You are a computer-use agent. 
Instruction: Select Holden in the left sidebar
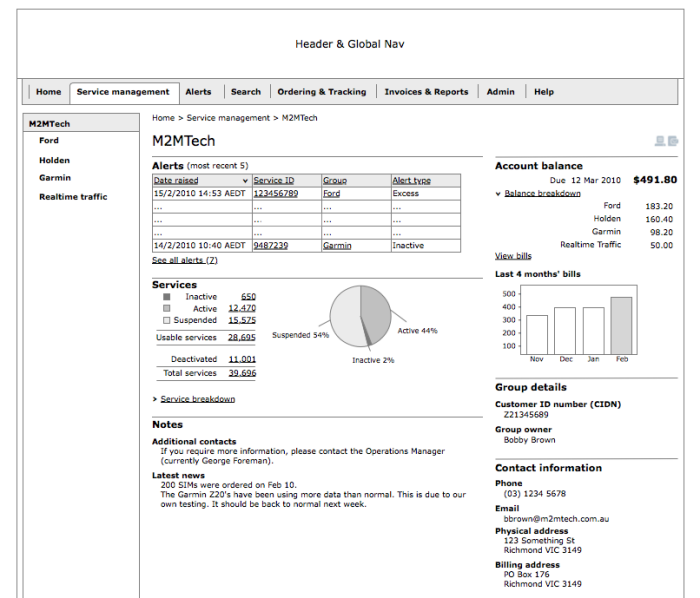click(54, 160)
